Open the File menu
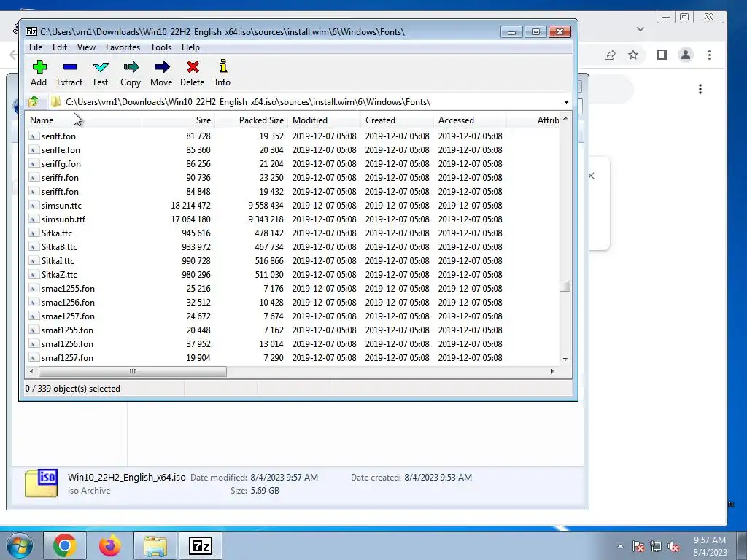The height and width of the screenshot is (560, 747). click(x=36, y=47)
